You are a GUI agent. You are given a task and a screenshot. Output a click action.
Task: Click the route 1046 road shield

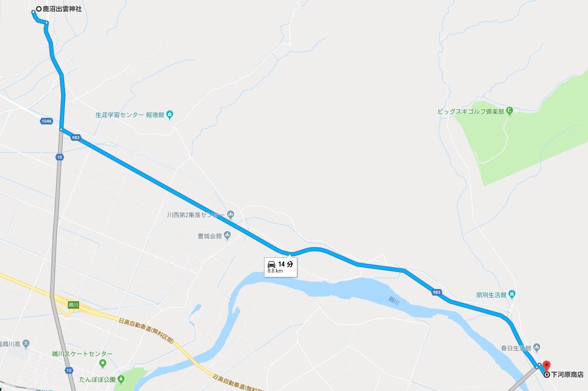point(46,121)
